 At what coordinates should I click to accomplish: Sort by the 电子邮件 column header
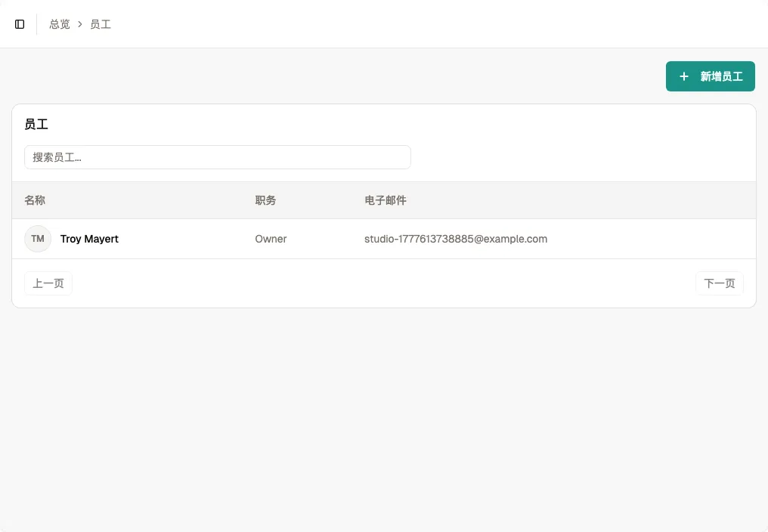point(385,200)
